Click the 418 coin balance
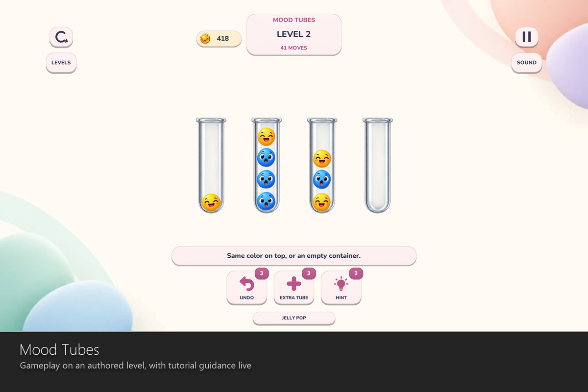The width and height of the screenshot is (588, 392). coord(222,38)
